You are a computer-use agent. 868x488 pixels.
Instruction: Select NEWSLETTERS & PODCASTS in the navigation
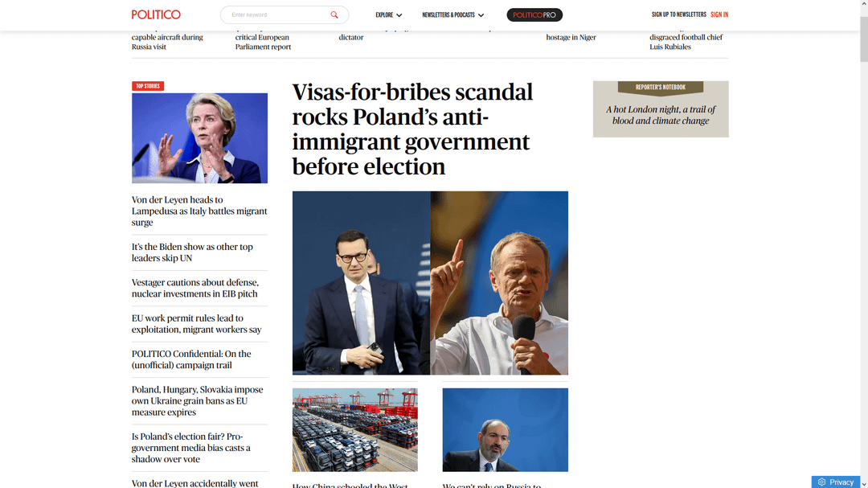click(448, 14)
